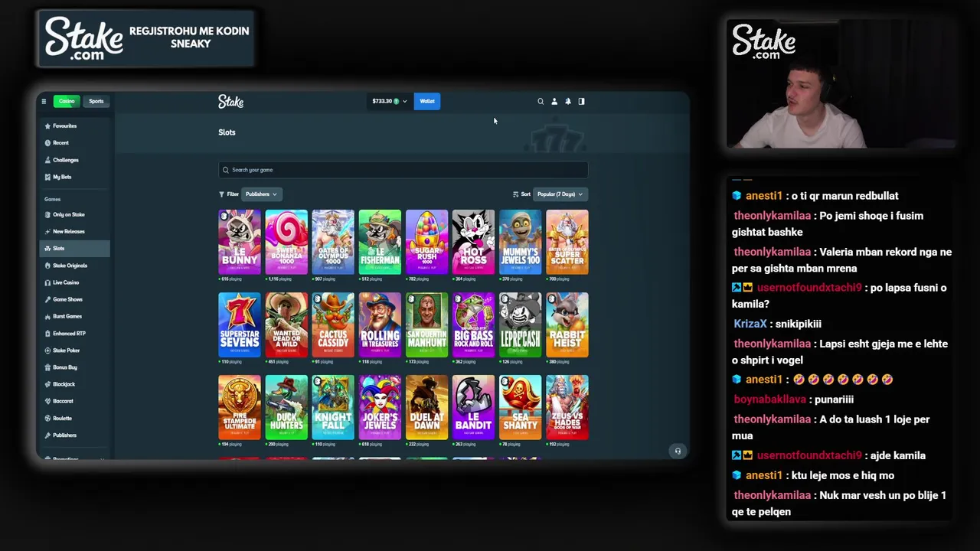Open the Fire Stampede Ultimate slot

coord(240,407)
